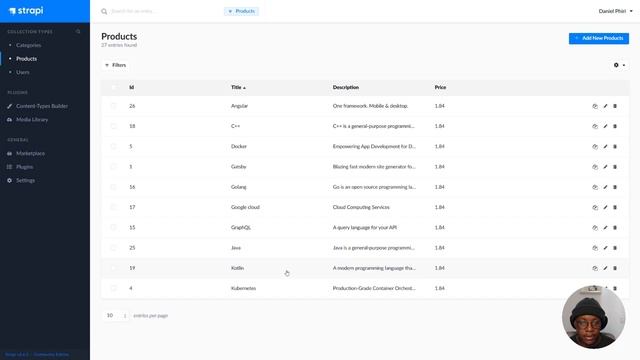Viewport: 640px width, 360px height.
Task: Duplicate the Java product entry
Action: 595,248
